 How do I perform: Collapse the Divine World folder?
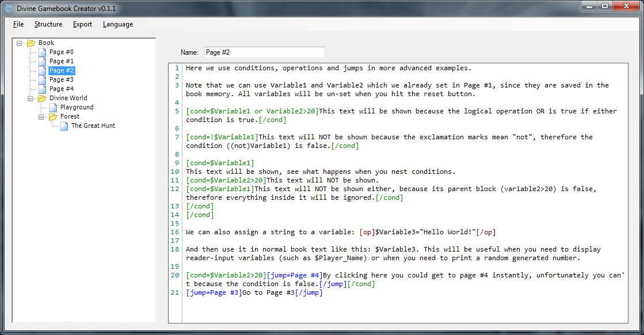coord(30,98)
